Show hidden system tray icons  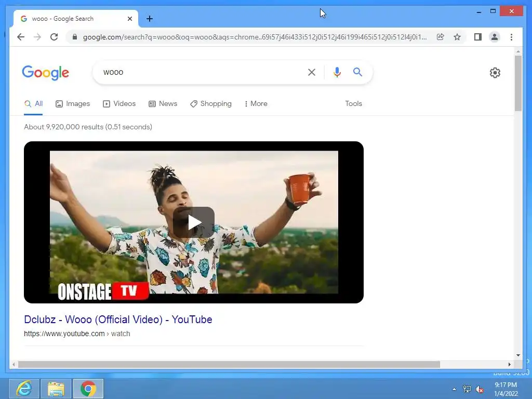(454, 389)
